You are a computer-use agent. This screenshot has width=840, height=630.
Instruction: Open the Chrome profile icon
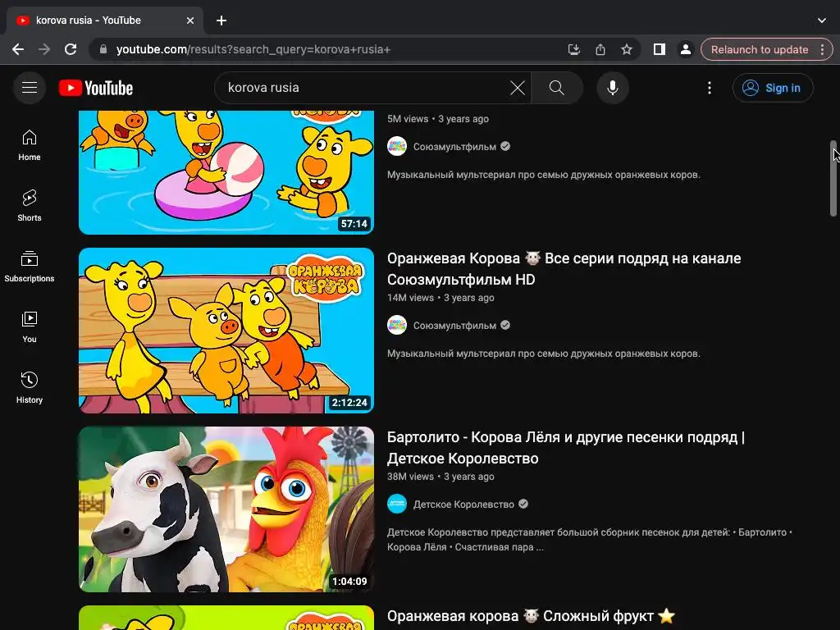pos(685,49)
